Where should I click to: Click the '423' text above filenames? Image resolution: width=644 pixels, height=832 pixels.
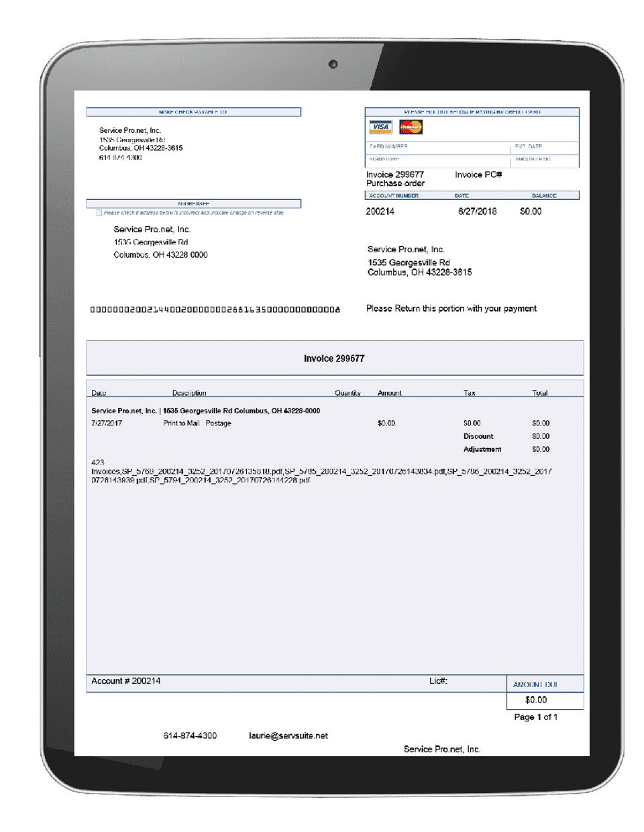click(98, 462)
